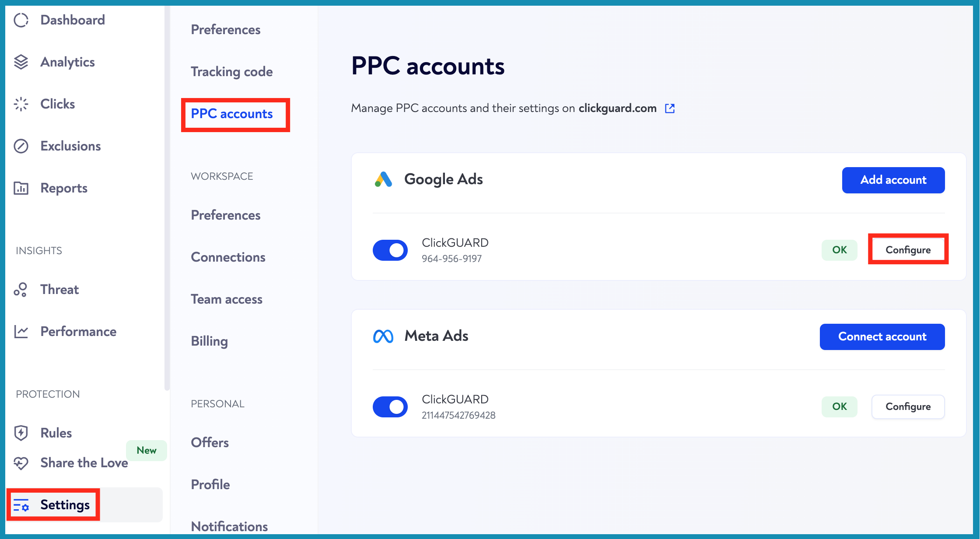Open Performance insights

tap(78, 332)
